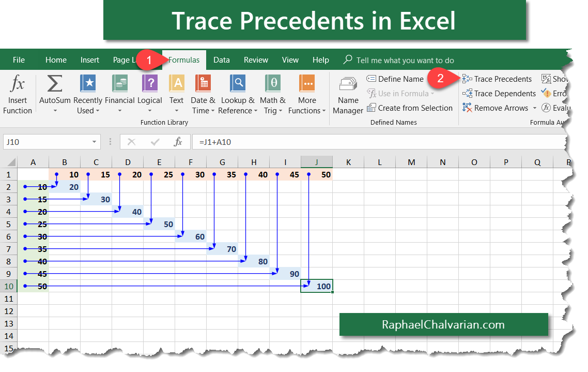Click the Insert Function fx icon
The width and height of the screenshot is (588, 372).
point(17,83)
